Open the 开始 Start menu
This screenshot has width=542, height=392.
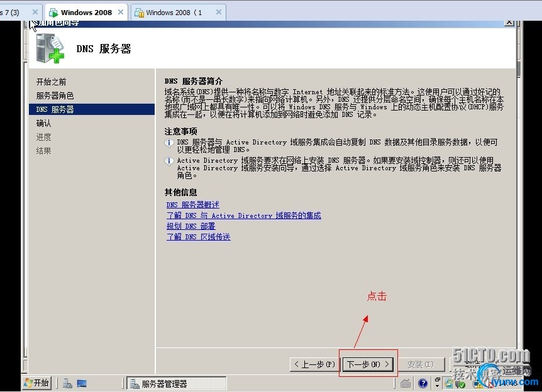point(37,383)
